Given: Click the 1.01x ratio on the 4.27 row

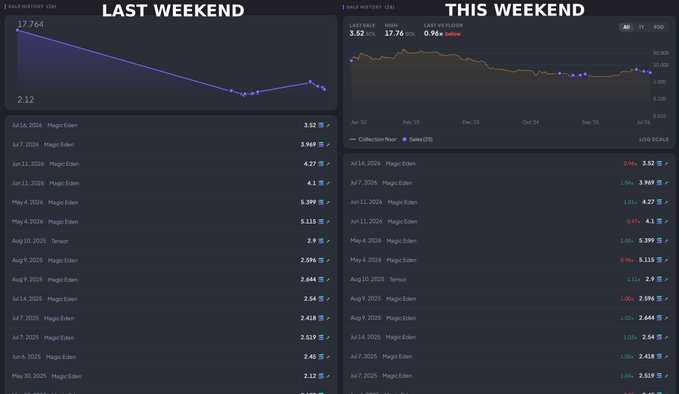Looking at the screenshot, I should [x=630, y=202].
